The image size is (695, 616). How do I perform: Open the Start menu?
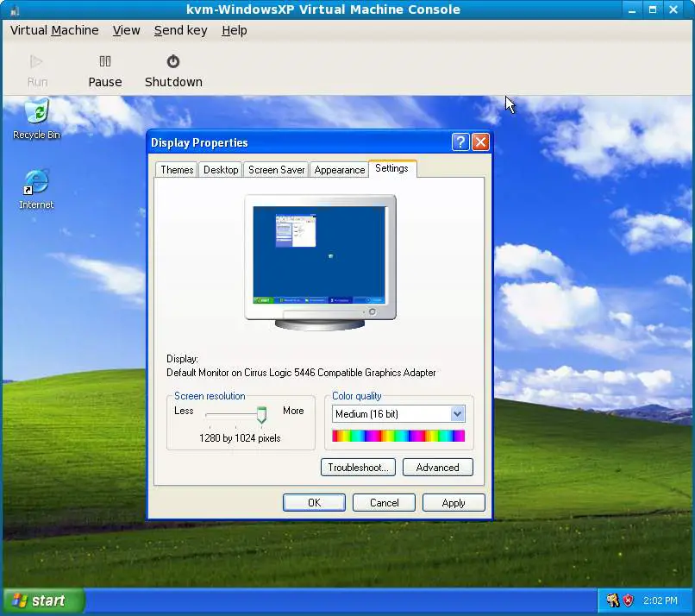click(x=44, y=600)
